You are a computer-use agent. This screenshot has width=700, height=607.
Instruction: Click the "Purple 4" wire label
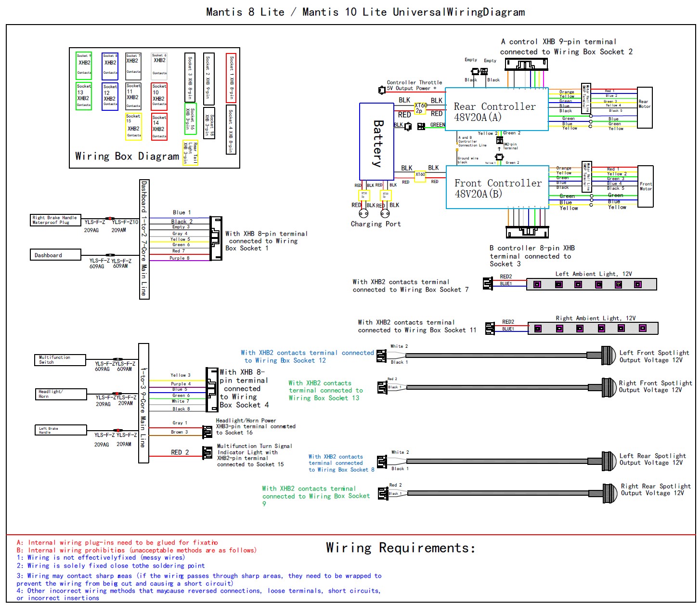181,384
